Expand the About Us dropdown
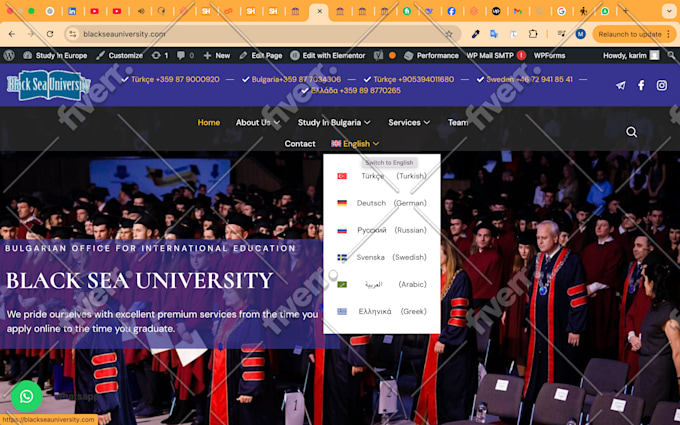 click(x=258, y=123)
